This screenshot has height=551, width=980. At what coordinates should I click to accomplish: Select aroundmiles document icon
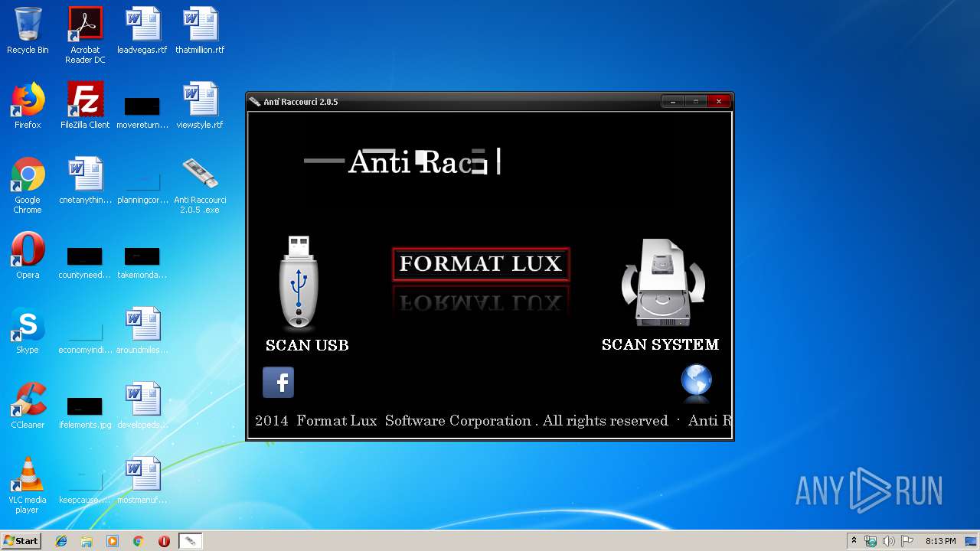pos(142,331)
